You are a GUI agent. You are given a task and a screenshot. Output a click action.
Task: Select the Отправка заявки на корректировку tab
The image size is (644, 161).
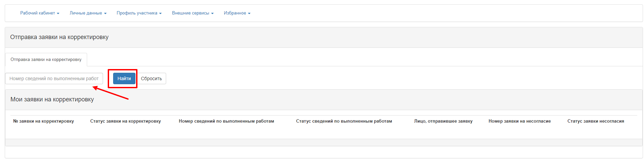coord(46,60)
